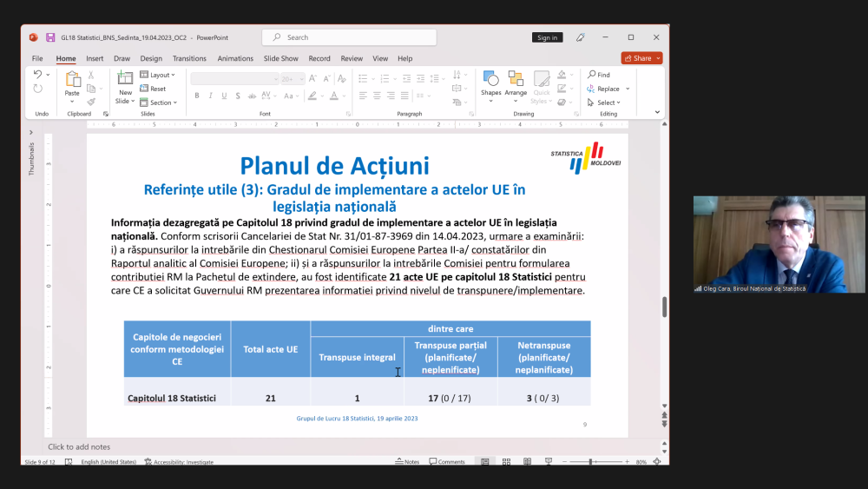Switch to Slide Sorter view icon
The image size is (868, 489).
(506, 461)
